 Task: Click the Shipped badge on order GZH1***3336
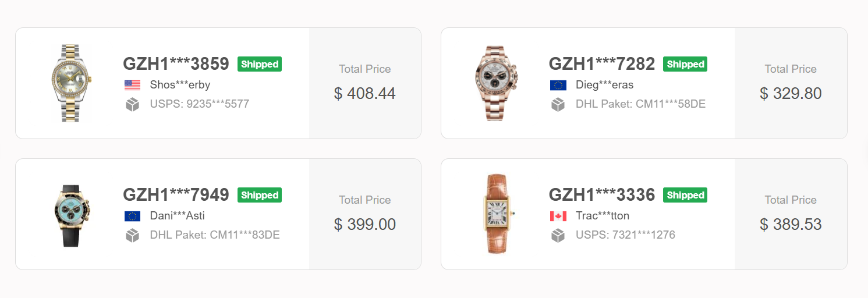coord(685,195)
